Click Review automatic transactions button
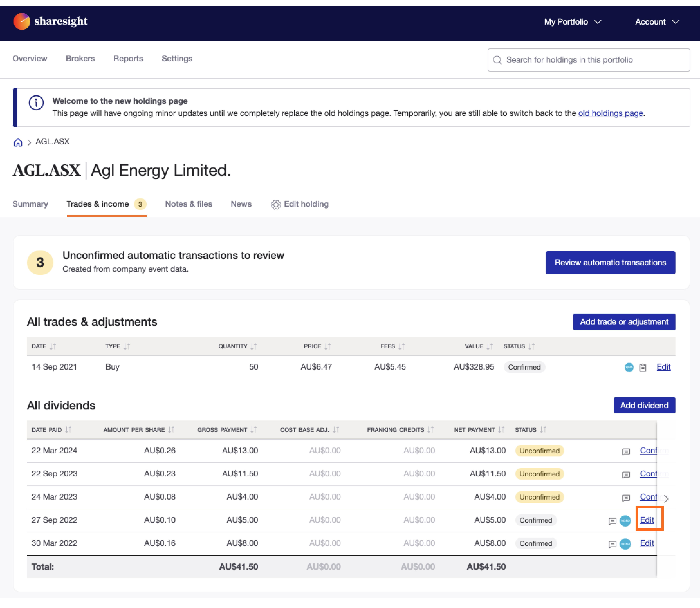The width and height of the screenshot is (700, 608). click(610, 263)
